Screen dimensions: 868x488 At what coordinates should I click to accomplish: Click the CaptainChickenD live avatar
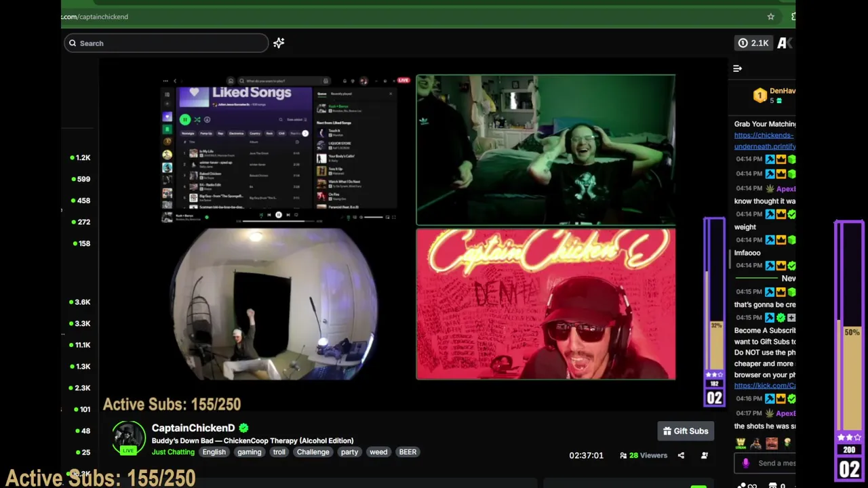(129, 439)
